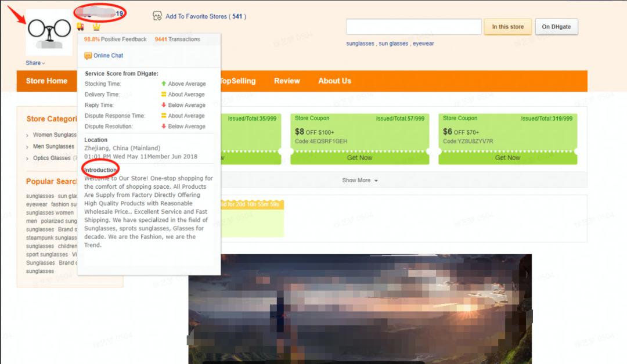Click the gold crown seller badge

click(x=96, y=27)
